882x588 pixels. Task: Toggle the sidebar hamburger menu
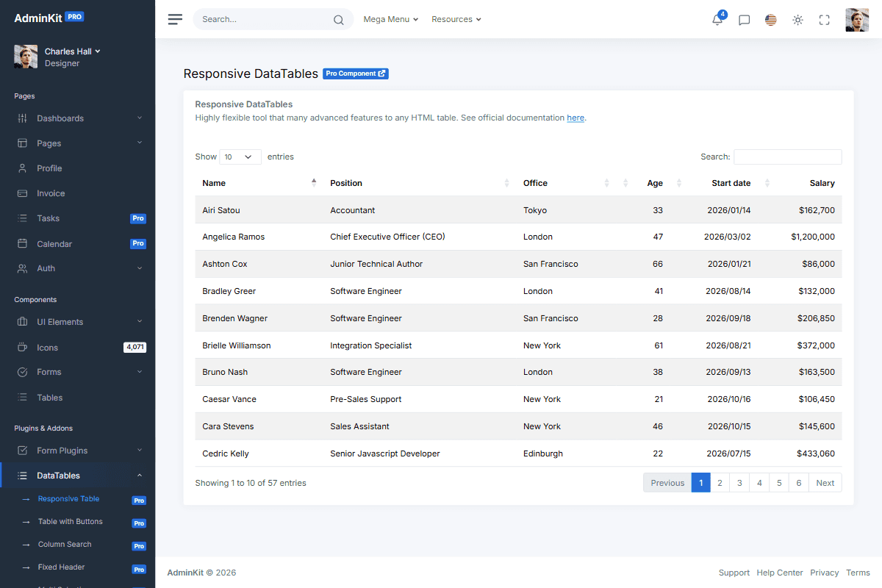(x=175, y=19)
